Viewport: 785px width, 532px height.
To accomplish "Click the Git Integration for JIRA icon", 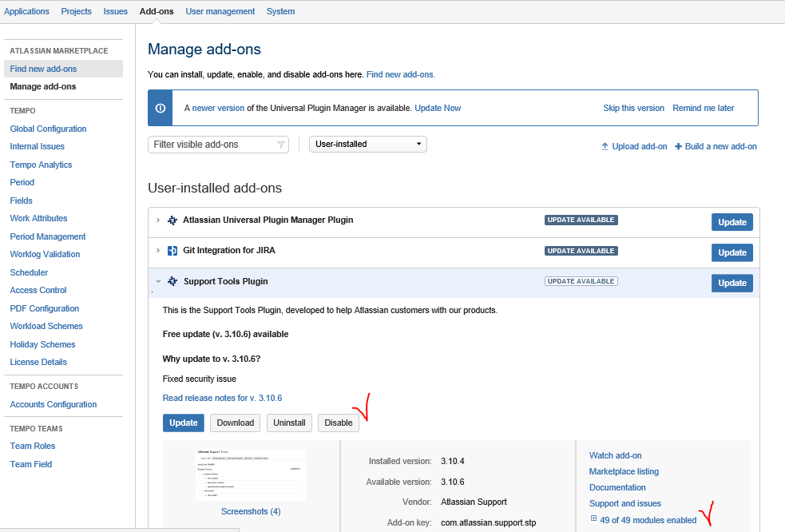I will tap(172, 251).
